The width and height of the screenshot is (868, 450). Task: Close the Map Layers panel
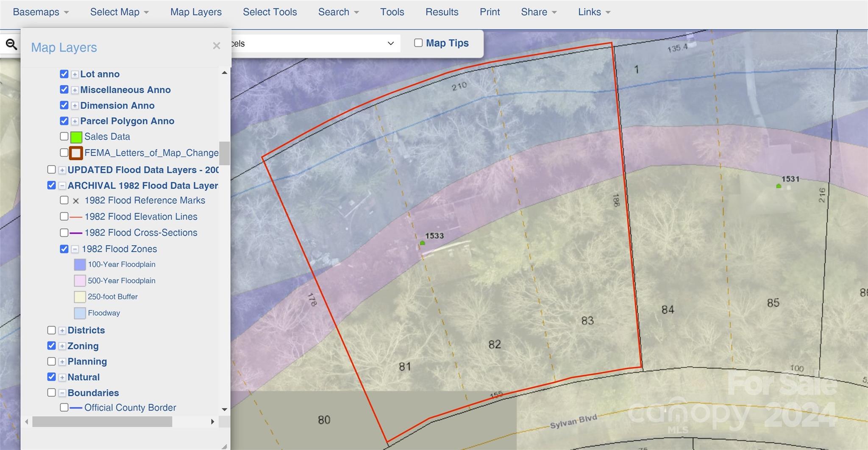(x=217, y=46)
